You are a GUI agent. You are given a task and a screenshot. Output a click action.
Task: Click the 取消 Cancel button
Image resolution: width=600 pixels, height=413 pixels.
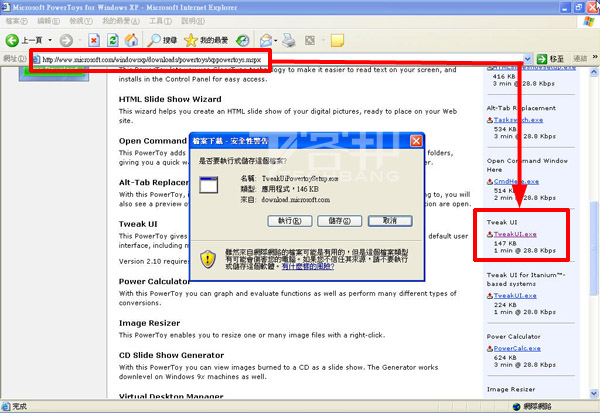point(390,221)
